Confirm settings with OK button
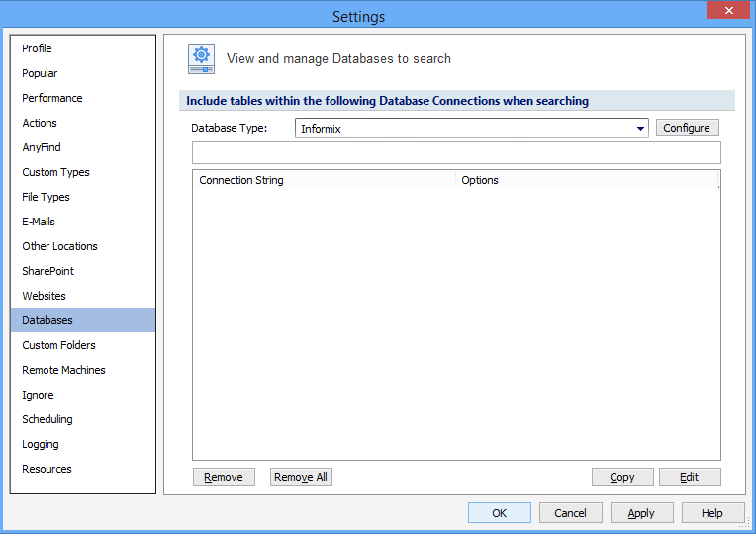 (x=499, y=513)
